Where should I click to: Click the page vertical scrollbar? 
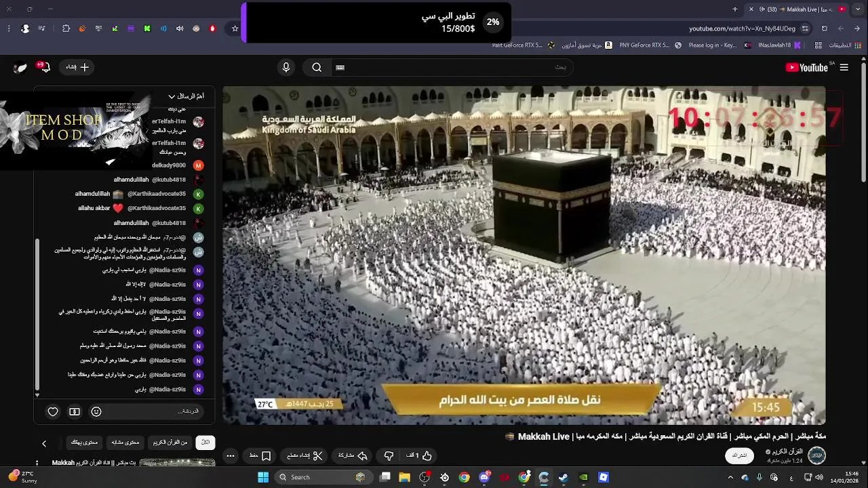tap(863, 122)
